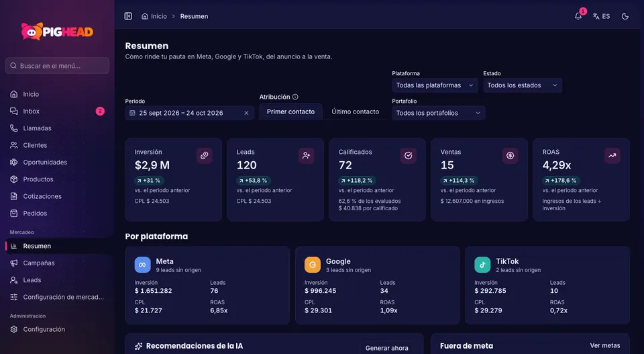Image resolution: width=644 pixels, height=354 pixels.
Task: Go to Llamadas in the sidebar
Action: (57, 128)
